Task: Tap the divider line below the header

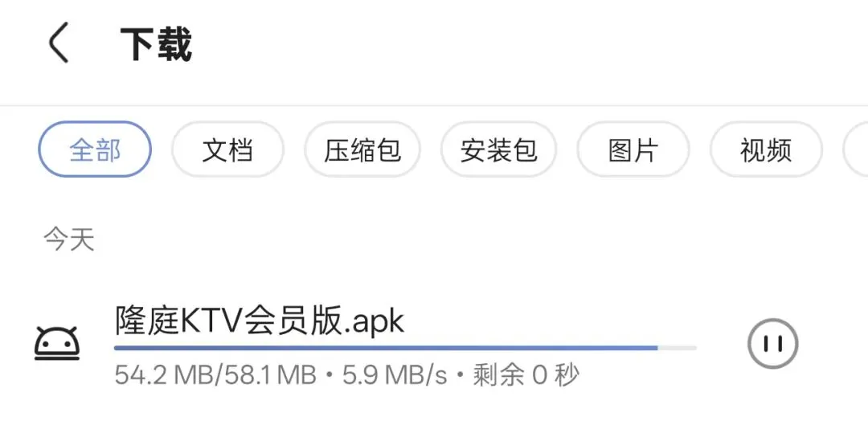Action: [434, 105]
